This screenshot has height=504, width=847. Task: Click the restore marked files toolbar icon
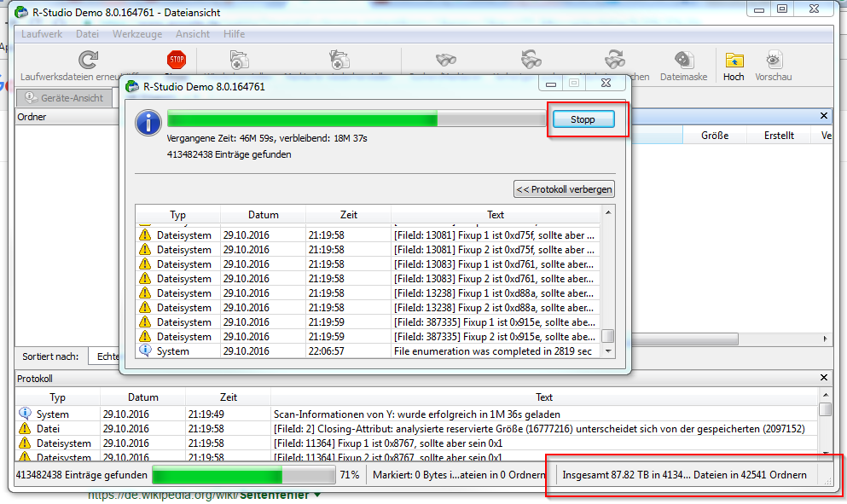[x=339, y=60]
